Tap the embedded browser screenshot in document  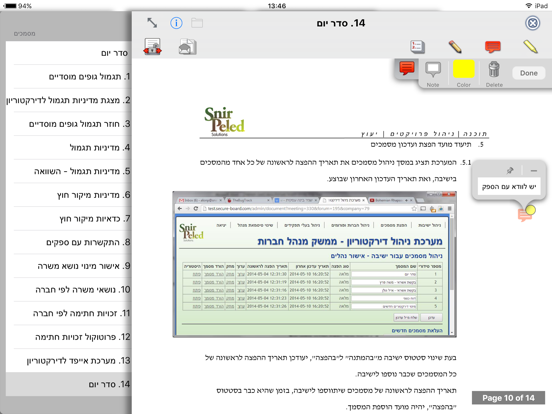tap(314, 264)
